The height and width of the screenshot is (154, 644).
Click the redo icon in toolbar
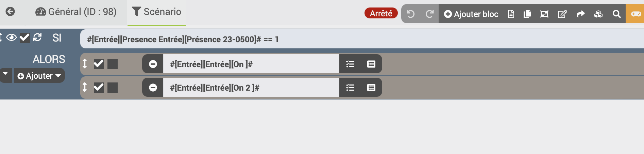(x=429, y=14)
